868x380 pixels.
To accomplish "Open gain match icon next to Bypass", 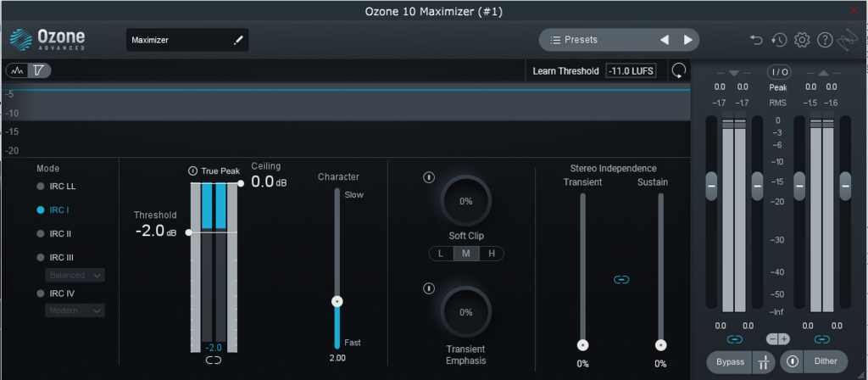I will pos(764,361).
